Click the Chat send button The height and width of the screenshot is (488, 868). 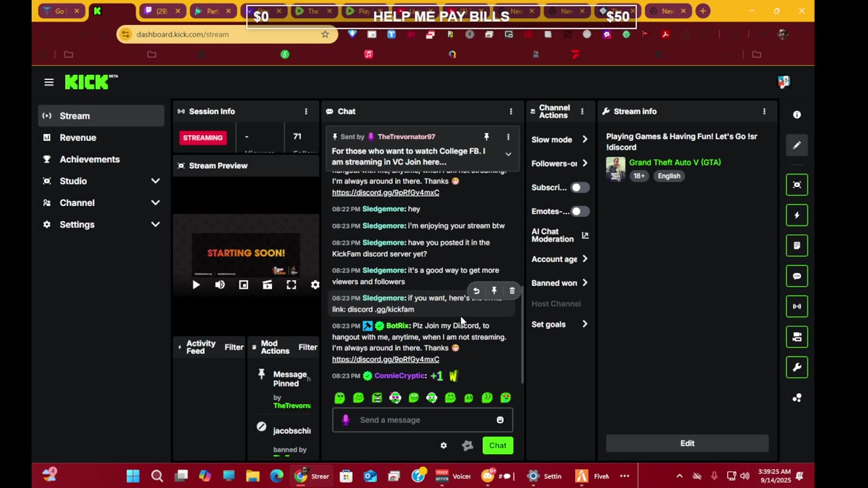tap(498, 445)
